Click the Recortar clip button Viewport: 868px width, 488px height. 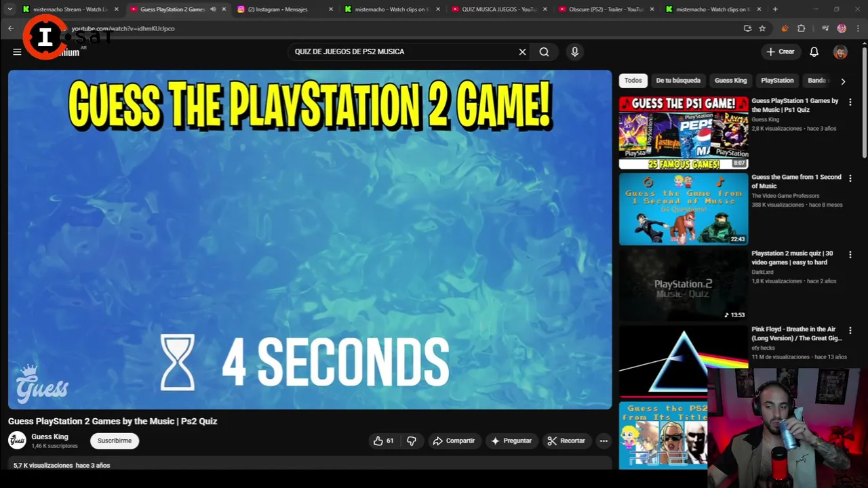(x=566, y=441)
